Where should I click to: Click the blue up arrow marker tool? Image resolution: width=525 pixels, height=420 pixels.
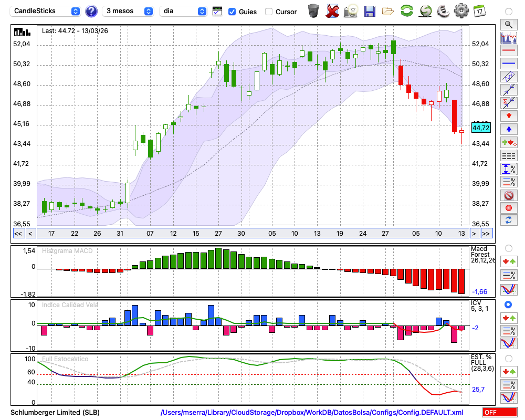coord(509,129)
